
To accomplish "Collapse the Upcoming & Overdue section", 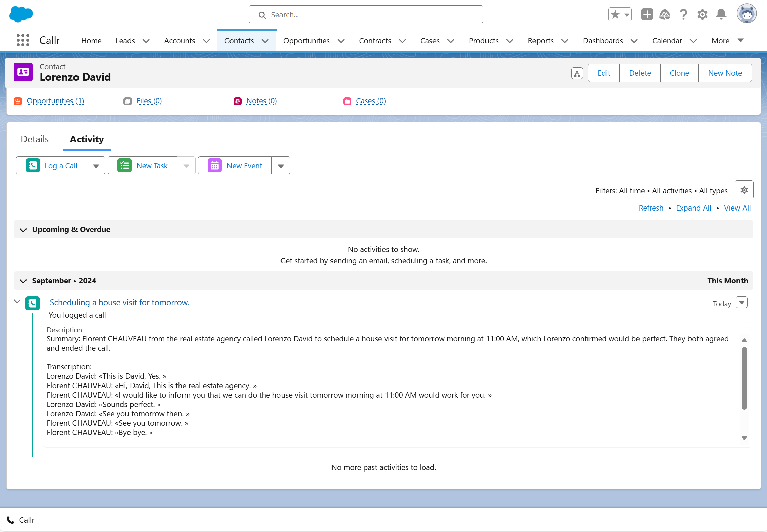I will coord(23,230).
